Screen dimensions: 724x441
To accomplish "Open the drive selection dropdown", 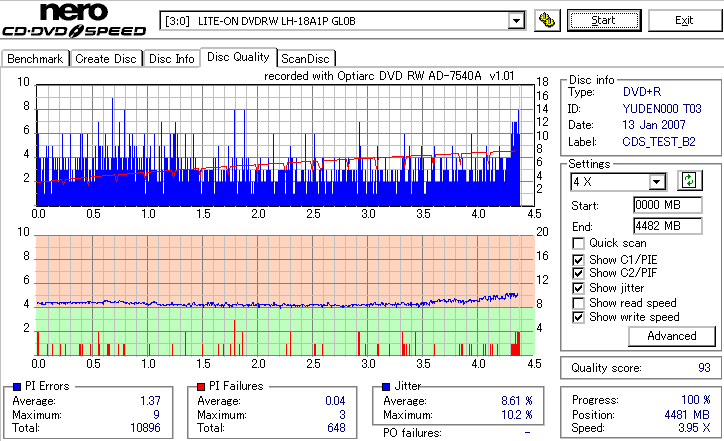I will pyautogui.click(x=516, y=21).
